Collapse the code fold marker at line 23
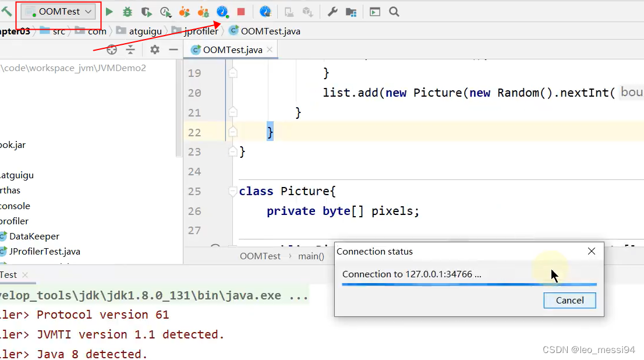This screenshot has width=644, height=360. pyautogui.click(x=233, y=151)
